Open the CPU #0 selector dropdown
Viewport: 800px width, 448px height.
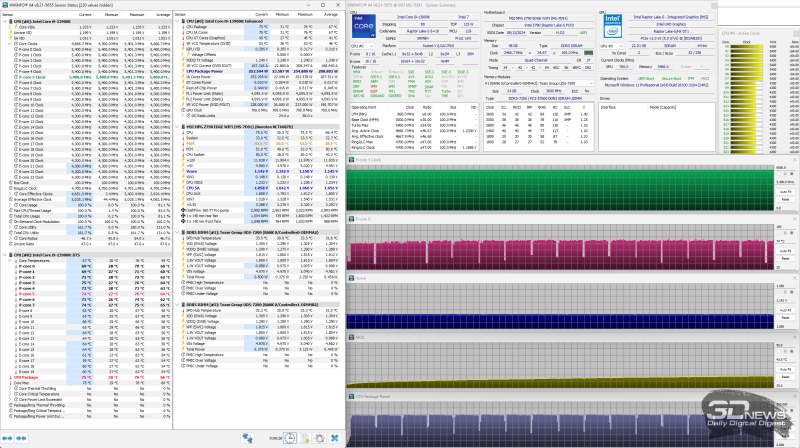[362, 46]
